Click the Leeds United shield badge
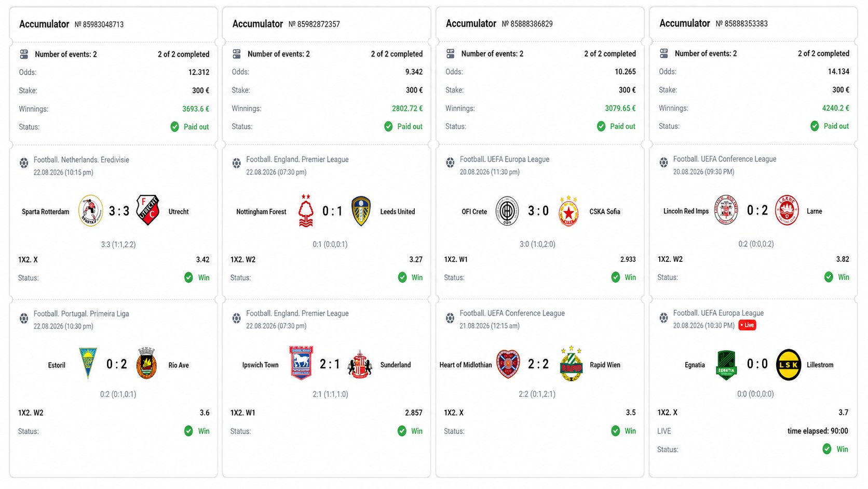The height and width of the screenshot is (489, 868). click(361, 211)
